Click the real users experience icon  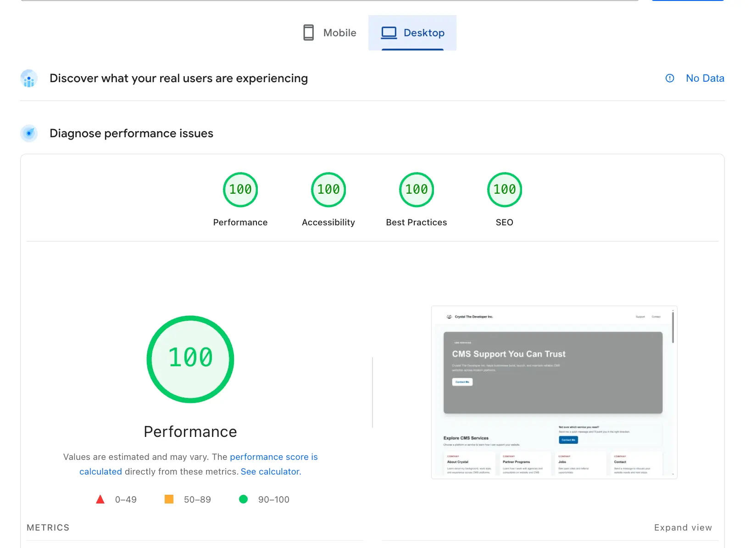[29, 78]
